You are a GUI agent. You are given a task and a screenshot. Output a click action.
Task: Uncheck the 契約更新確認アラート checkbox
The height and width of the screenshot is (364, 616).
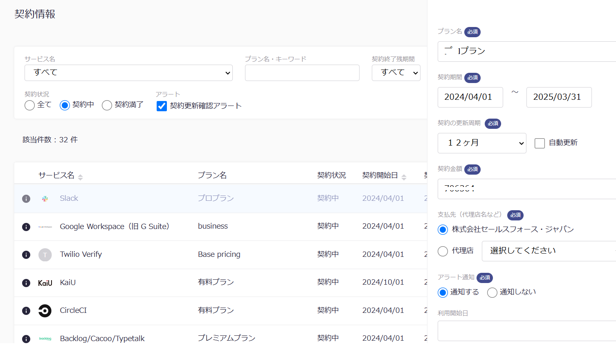[x=162, y=106]
